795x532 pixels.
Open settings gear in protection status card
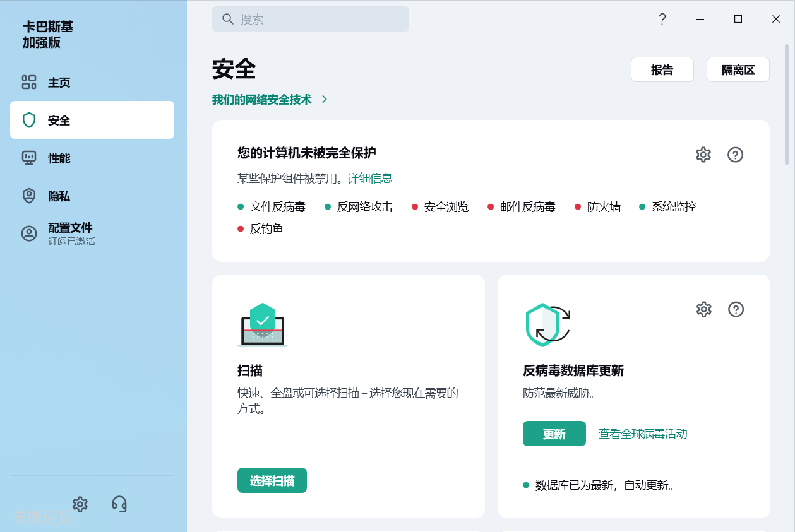pos(703,155)
